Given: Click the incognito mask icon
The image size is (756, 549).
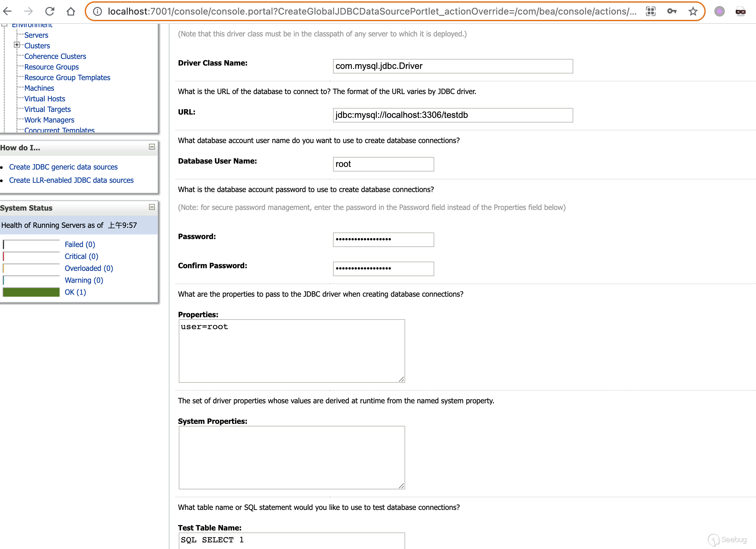Looking at the screenshot, I should pyautogui.click(x=740, y=11).
